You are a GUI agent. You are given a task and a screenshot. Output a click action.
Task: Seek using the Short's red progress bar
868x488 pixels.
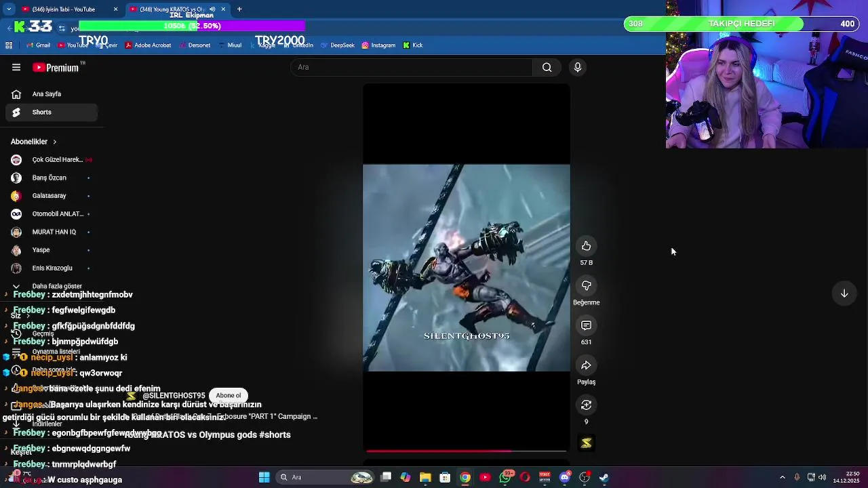[x=467, y=451]
